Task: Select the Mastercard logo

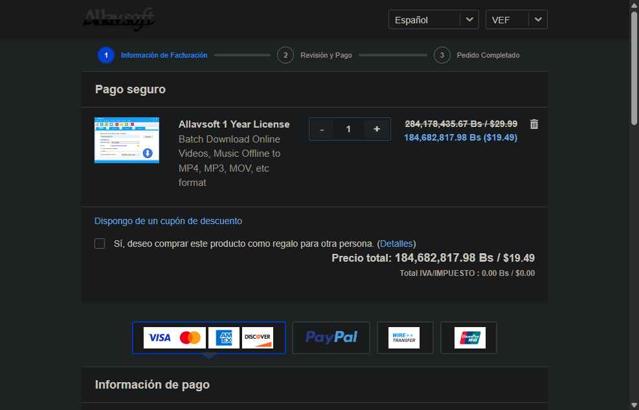Action: pyautogui.click(x=190, y=337)
